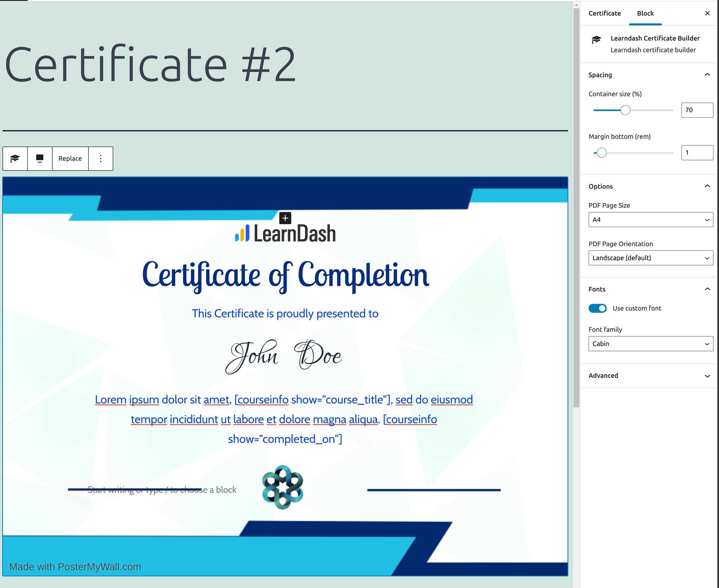Collapse the Fonts panel section

707,289
